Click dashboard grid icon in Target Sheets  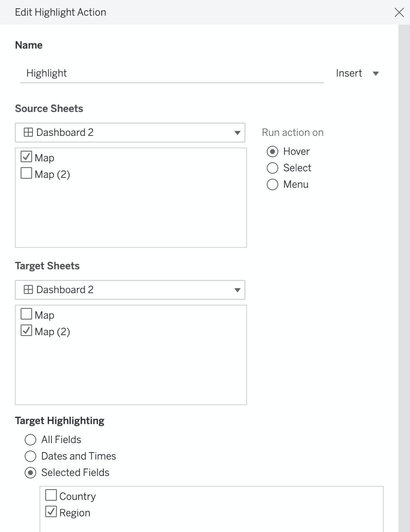[28, 290]
